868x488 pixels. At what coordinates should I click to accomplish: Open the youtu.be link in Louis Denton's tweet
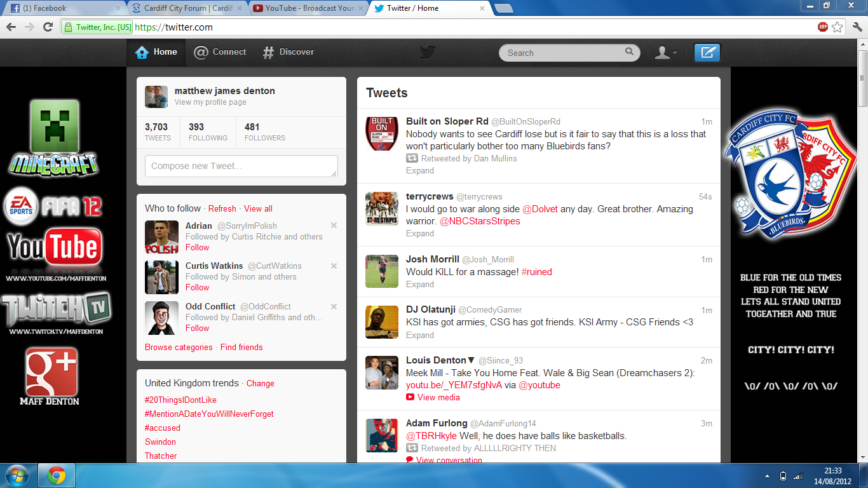coord(454,385)
